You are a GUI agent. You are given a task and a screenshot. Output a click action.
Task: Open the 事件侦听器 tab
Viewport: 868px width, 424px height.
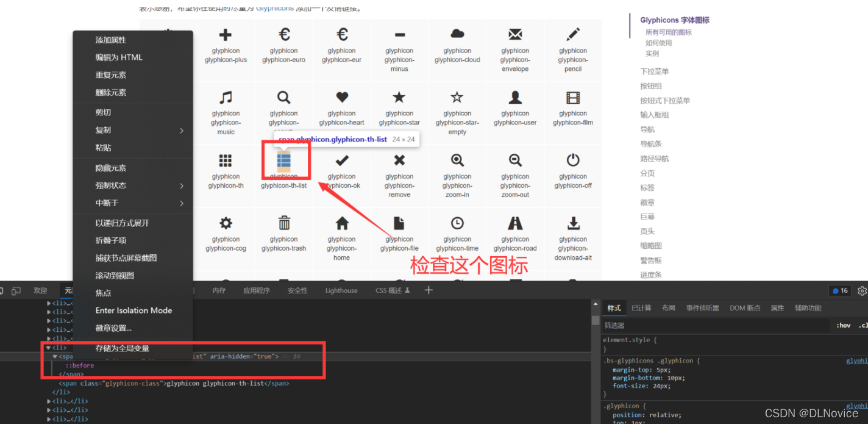[703, 308]
